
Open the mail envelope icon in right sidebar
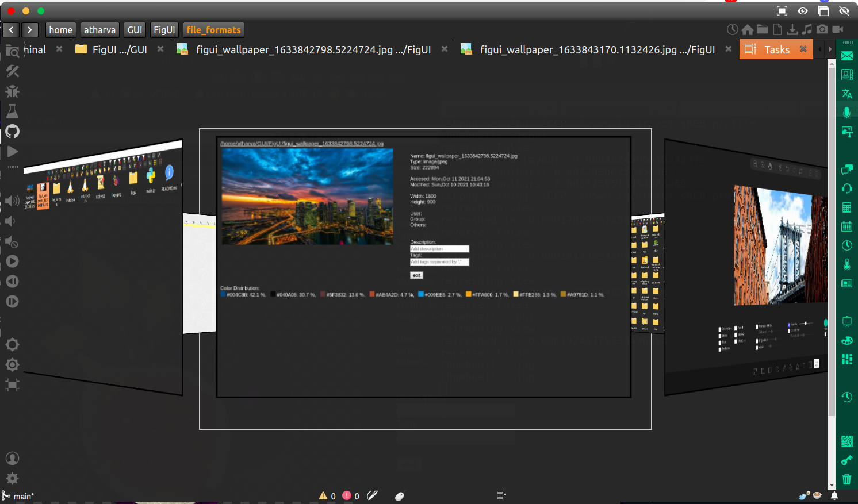tap(846, 56)
